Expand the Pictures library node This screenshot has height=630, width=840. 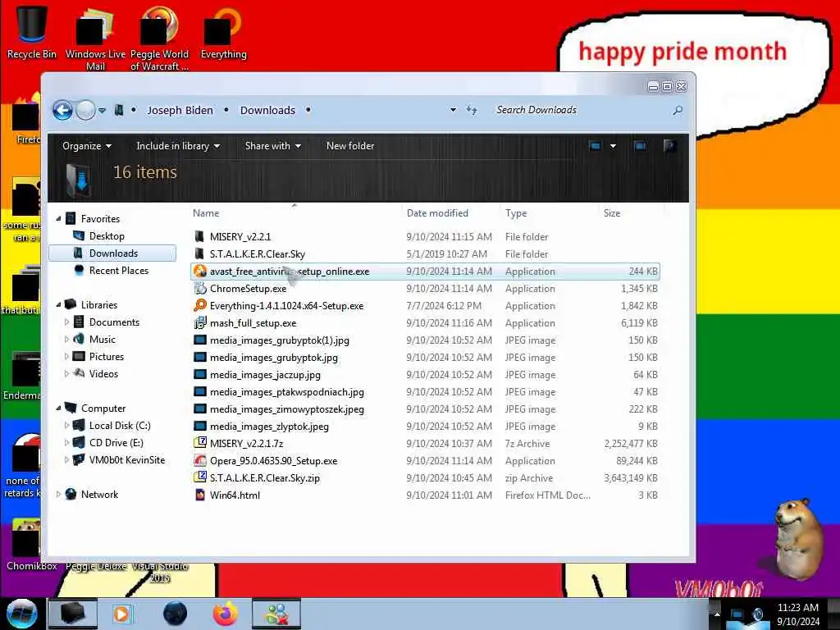coord(67,357)
